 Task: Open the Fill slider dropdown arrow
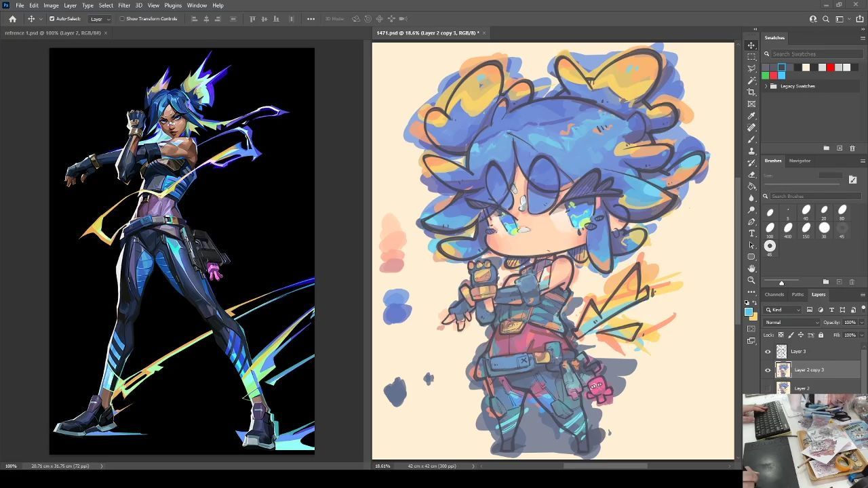861,335
